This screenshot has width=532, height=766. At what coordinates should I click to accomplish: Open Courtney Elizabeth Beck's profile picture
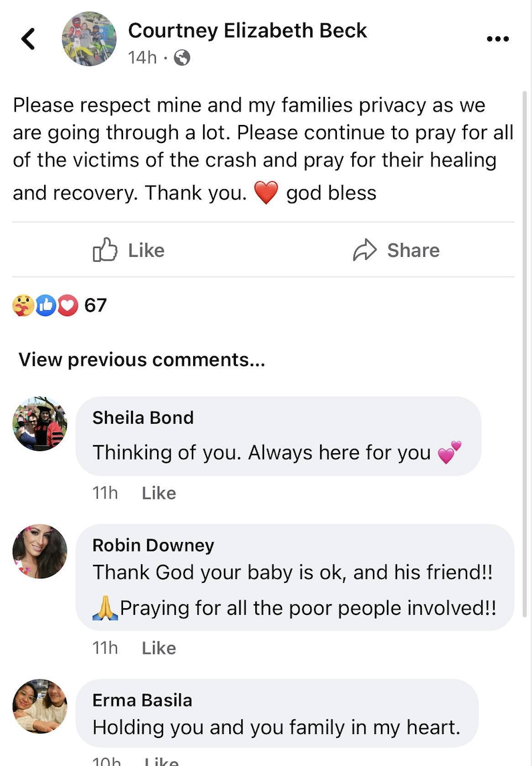pyautogui.click(x=90, y=39)
